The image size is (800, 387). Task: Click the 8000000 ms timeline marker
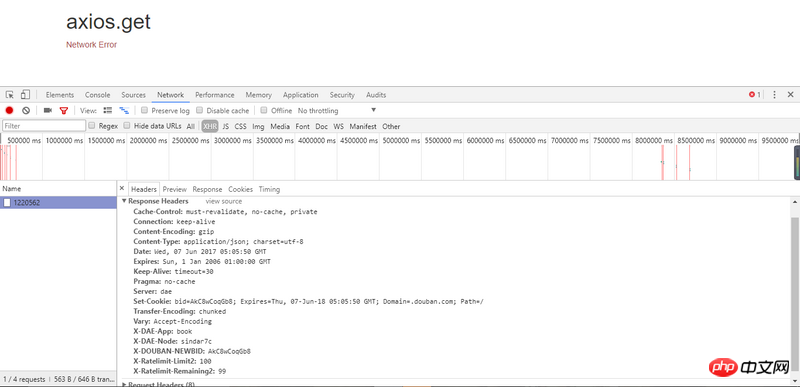(x=654, y=141)
